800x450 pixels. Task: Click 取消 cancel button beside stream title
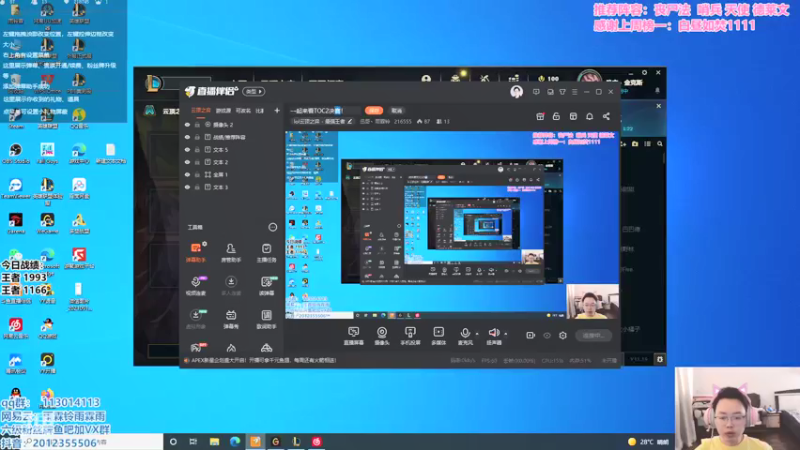pyautogui.click(x=396, y=110)
